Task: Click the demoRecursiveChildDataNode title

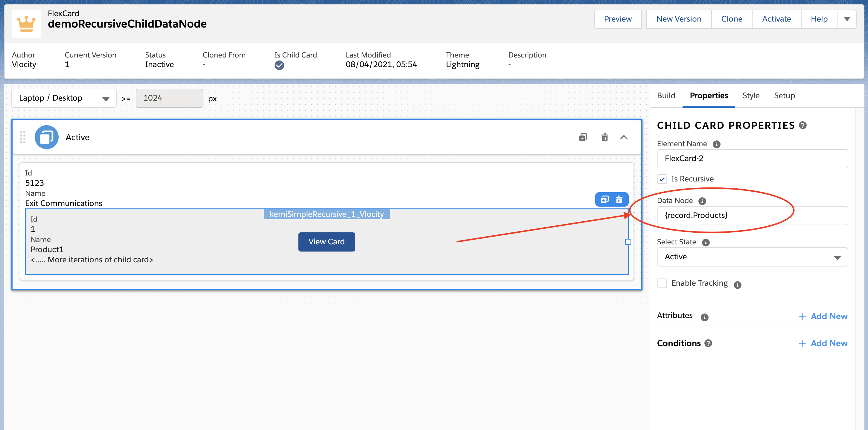Action: tap(127, 24)
